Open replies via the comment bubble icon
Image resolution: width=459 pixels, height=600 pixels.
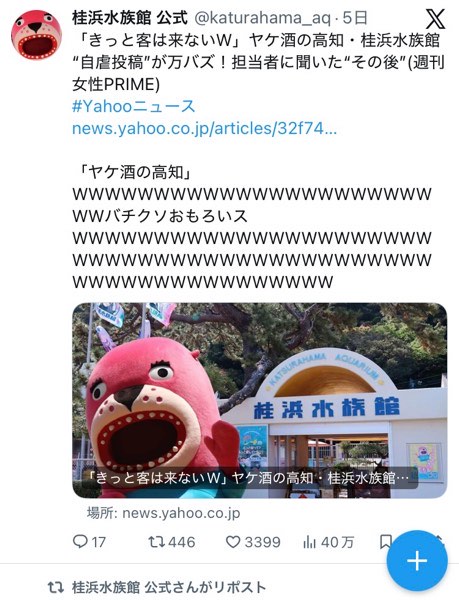[80, 541]
